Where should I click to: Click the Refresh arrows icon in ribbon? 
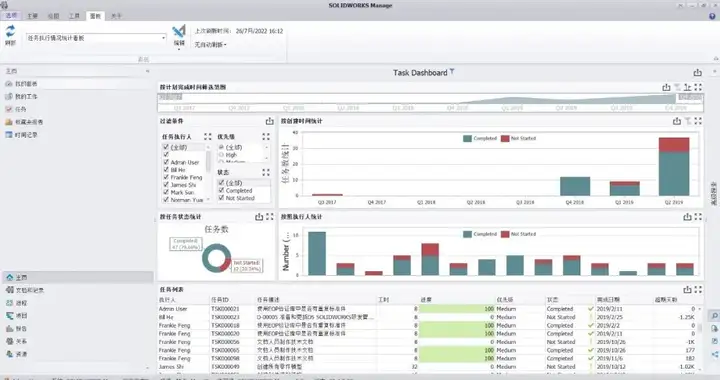(10, 31)
